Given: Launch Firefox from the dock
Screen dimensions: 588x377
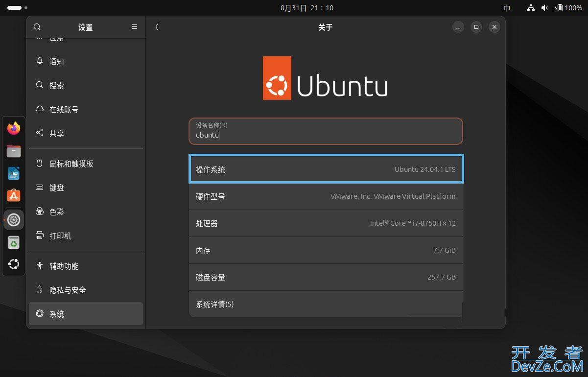Looking at the screenshot, I should point(14,129).
